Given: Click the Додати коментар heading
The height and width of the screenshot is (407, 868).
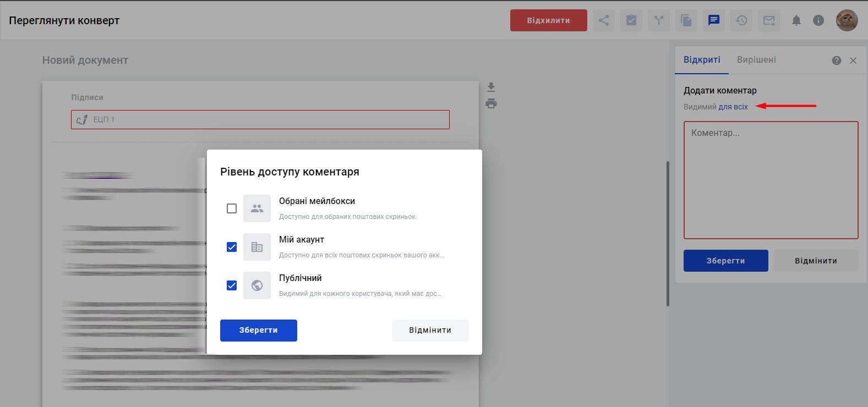Looking at the screenshot, I should pyautogui.click(x=720, y=91).
